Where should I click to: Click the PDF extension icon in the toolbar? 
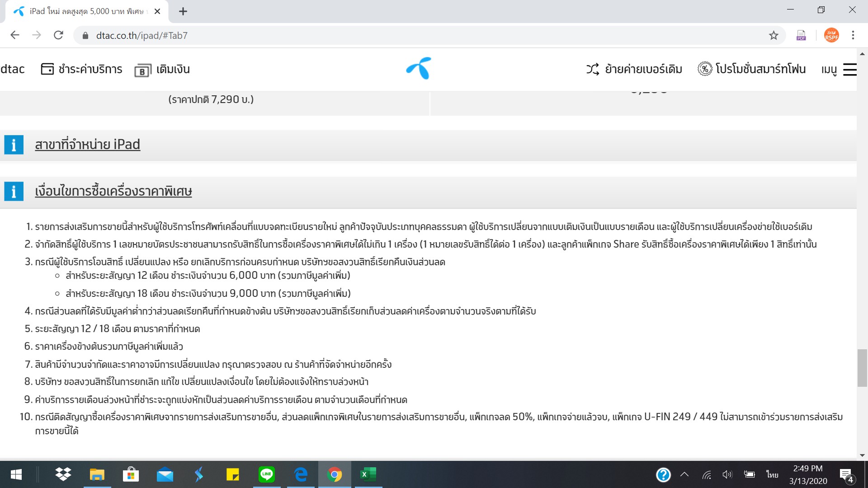pyautogui.click(x=801, y=35)
